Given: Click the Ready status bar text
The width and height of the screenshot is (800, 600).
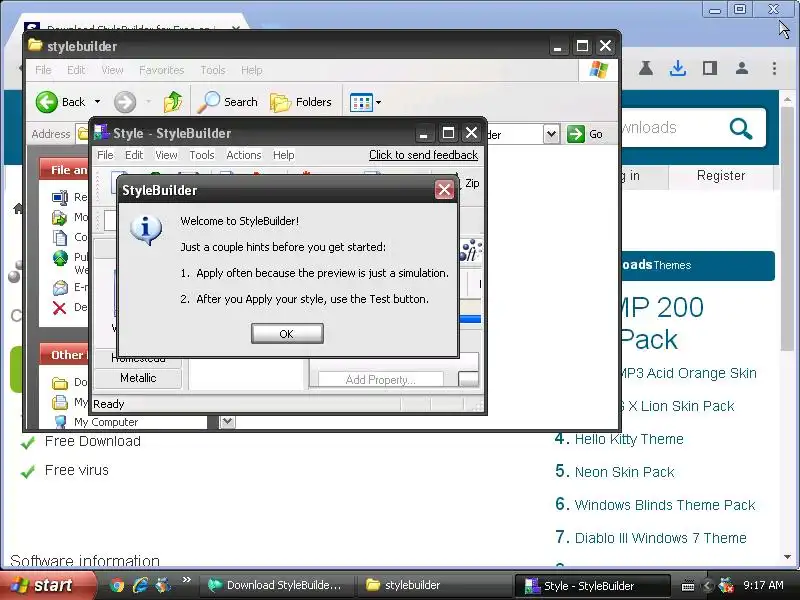Looking at the screenshot, I should pos(109,404).
